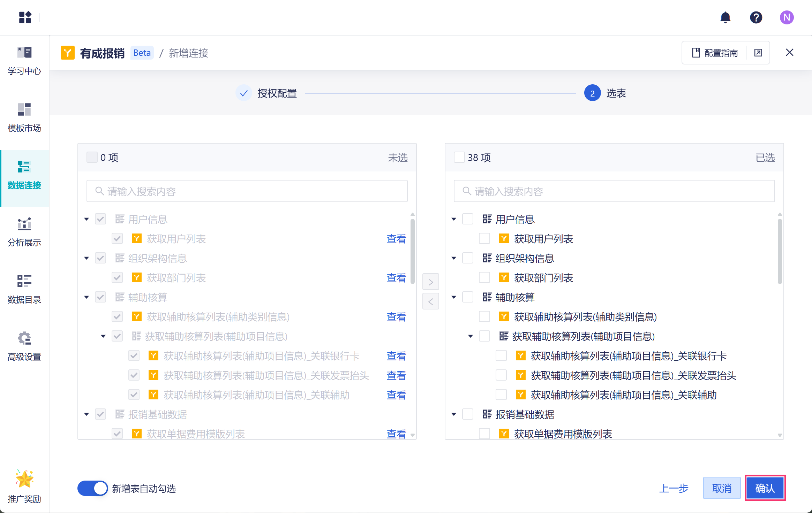The width and height of the screenshot is (812, 513).
Task: Open 数据目录 in the sidebar
Action: click(24, 289)
